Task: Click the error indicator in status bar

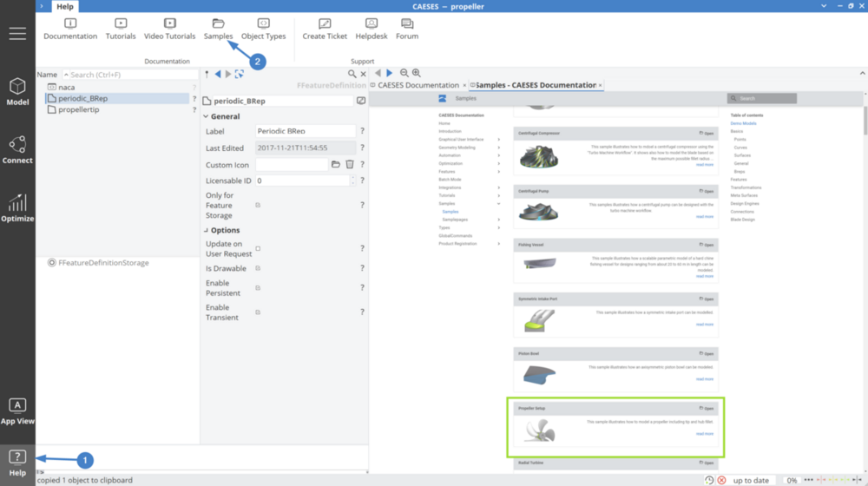Action: pos(722,480)
